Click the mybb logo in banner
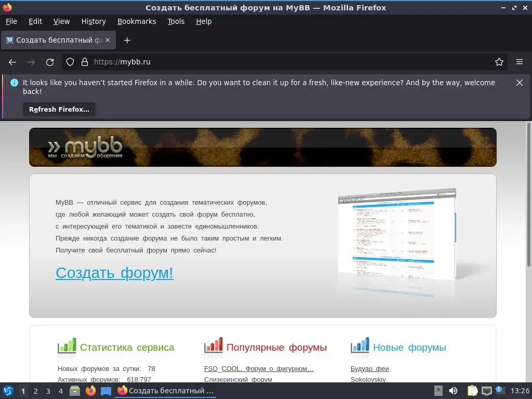 point(85,148)
